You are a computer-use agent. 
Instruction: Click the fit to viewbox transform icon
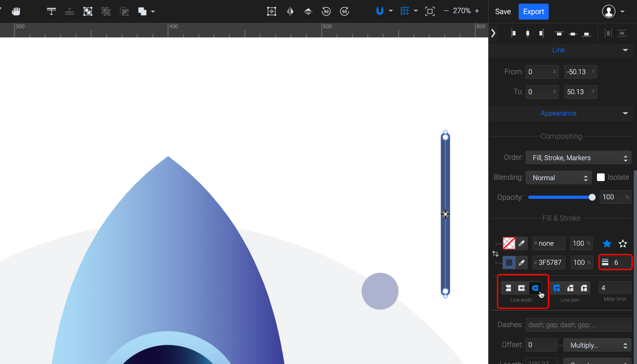tap(272, 11)
